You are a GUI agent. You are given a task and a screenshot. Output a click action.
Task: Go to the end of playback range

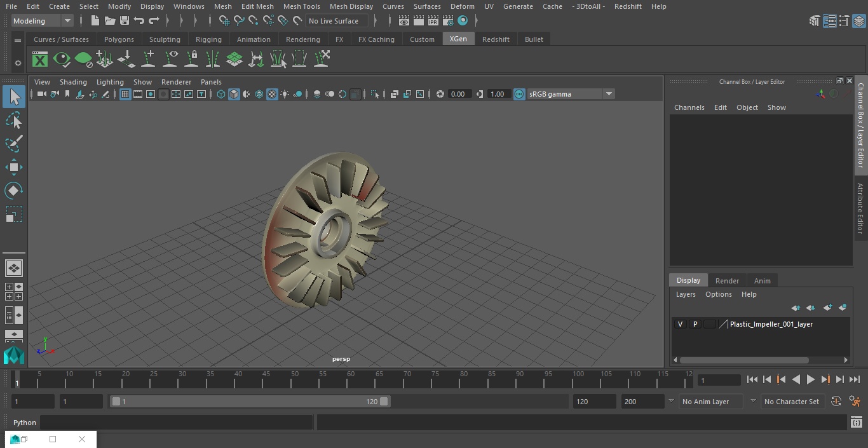click(x=855, y=379)
